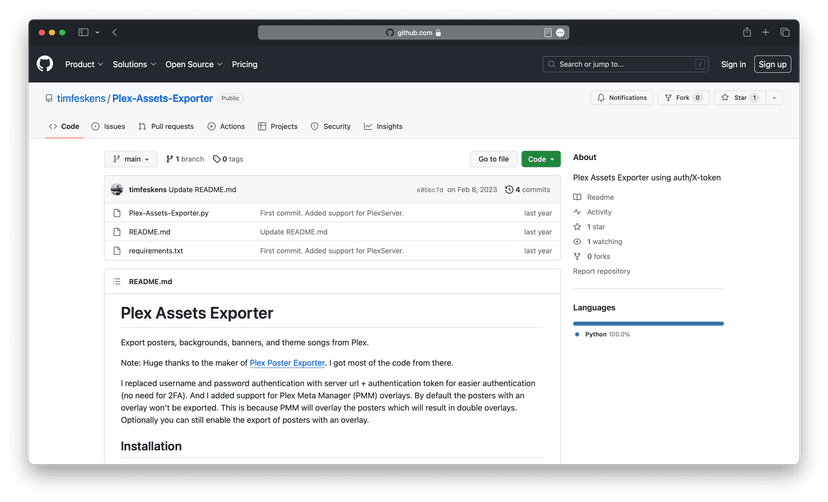Open Safari share icon
The image size is (828, 502).
[x=747, y=32]
